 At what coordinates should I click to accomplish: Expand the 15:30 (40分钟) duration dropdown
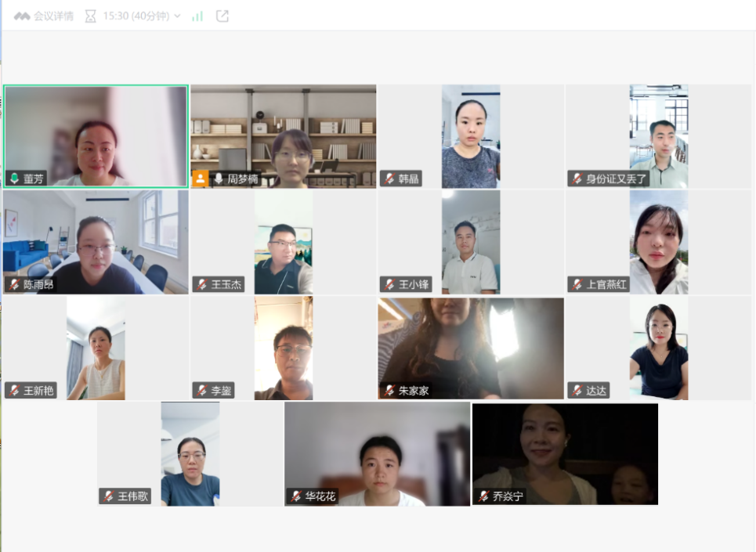pos(177,16)
